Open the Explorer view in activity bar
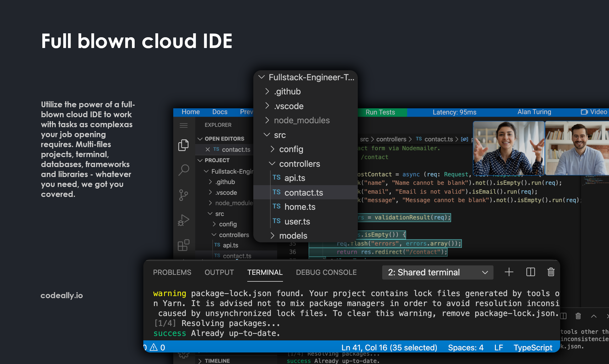 click(x=183, y=145)
